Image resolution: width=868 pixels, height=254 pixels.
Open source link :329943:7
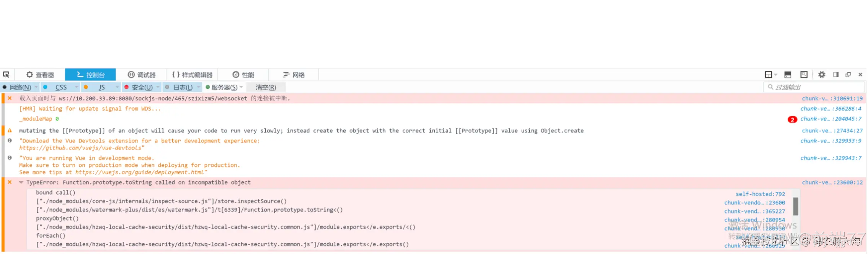tap(831, 158)
